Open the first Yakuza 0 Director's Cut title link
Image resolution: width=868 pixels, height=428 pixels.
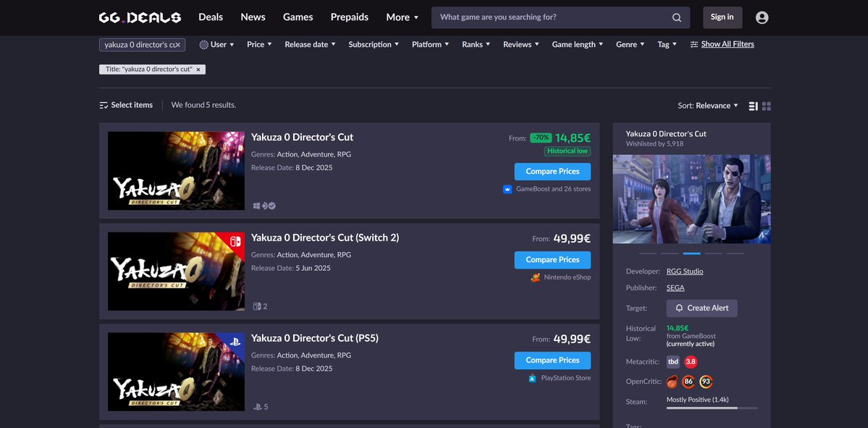[302, 138]
